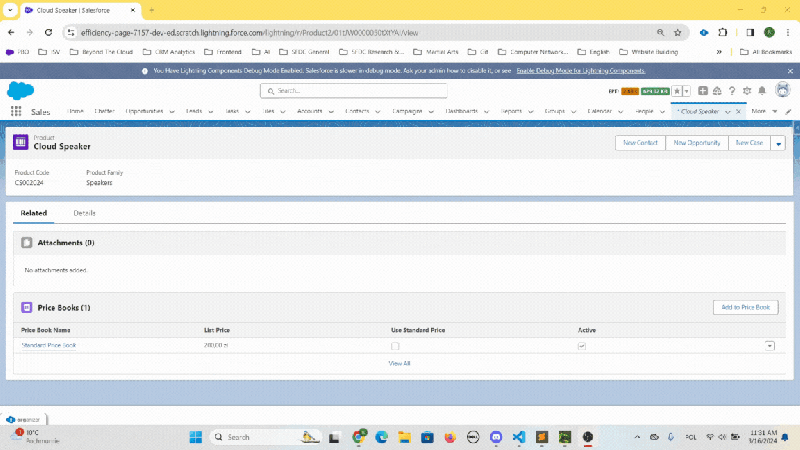The width and height of the screenshot is (800, 450).
Task: Open the notifications bell in Salesforce header
Action: (762, 91)
